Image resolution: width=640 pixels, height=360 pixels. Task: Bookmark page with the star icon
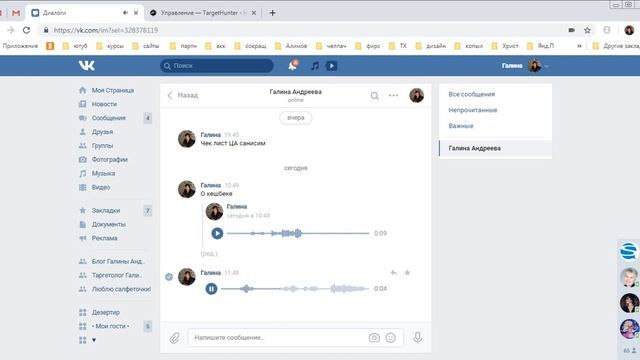(587, 30)
